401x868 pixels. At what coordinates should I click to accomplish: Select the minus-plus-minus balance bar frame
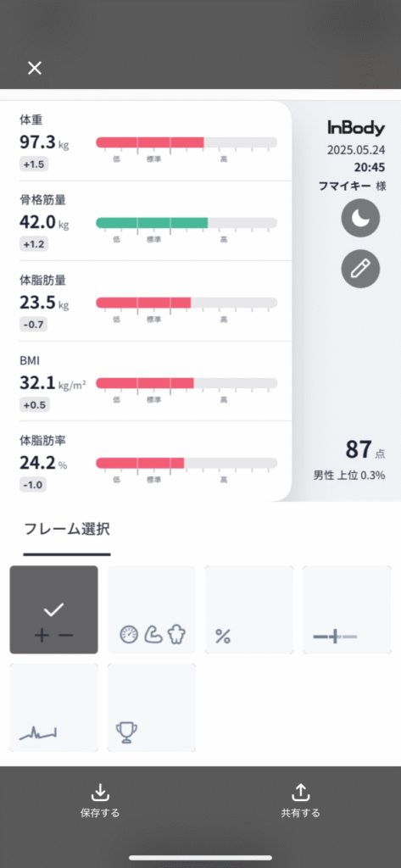click(347, 609)
